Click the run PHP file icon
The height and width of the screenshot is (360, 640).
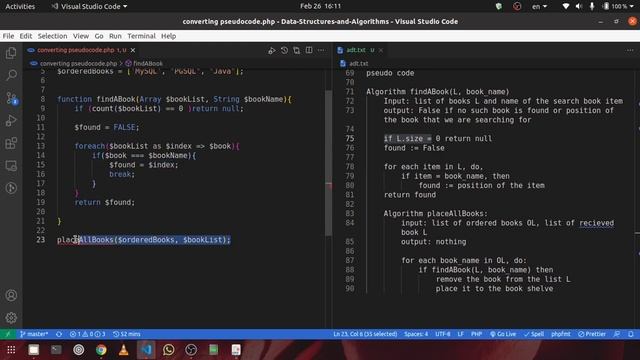(271, 50)
